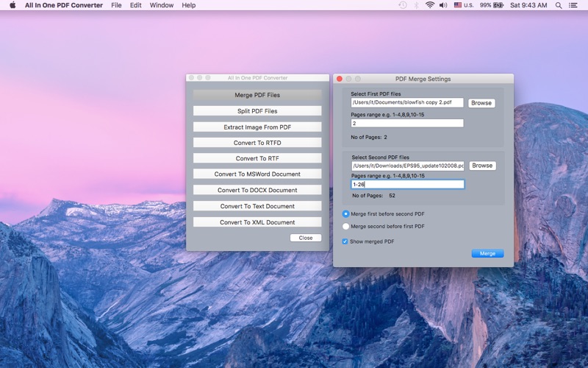
Task: Toggle Show merged PDF checkbox
Action: click(x=345, y=241)
